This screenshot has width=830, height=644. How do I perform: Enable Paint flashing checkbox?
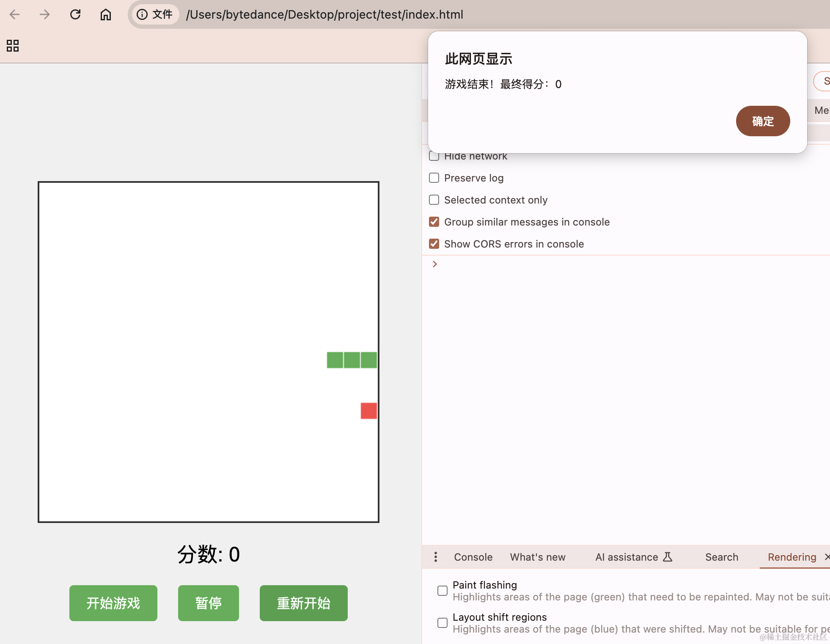442,591
